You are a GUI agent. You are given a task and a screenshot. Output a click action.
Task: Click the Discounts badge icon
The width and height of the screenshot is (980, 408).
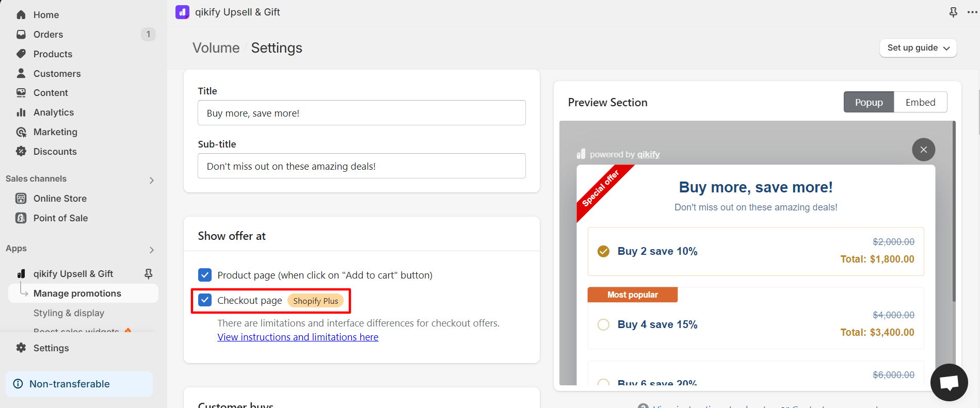coord(21,152)
